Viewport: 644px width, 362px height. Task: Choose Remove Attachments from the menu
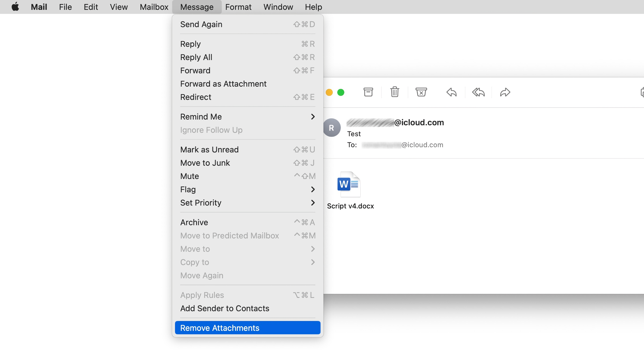coord(219,328)
